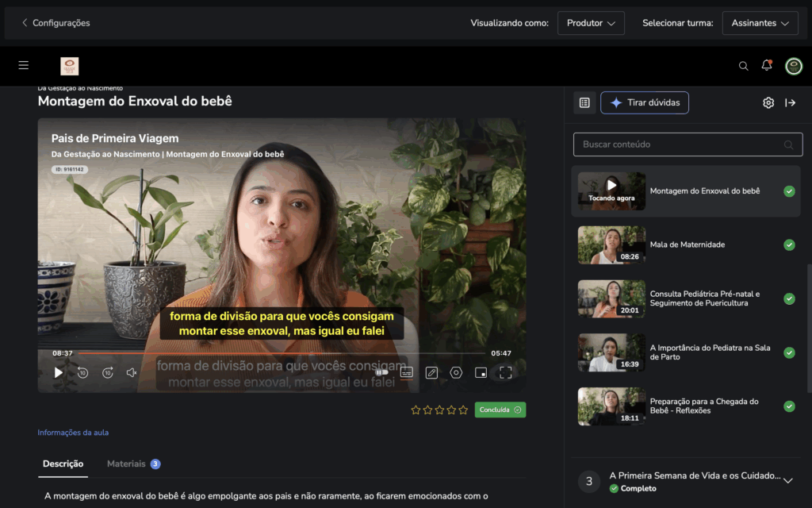Enter fullscreen video mode

pyautogui.click(x=505, y=372)
